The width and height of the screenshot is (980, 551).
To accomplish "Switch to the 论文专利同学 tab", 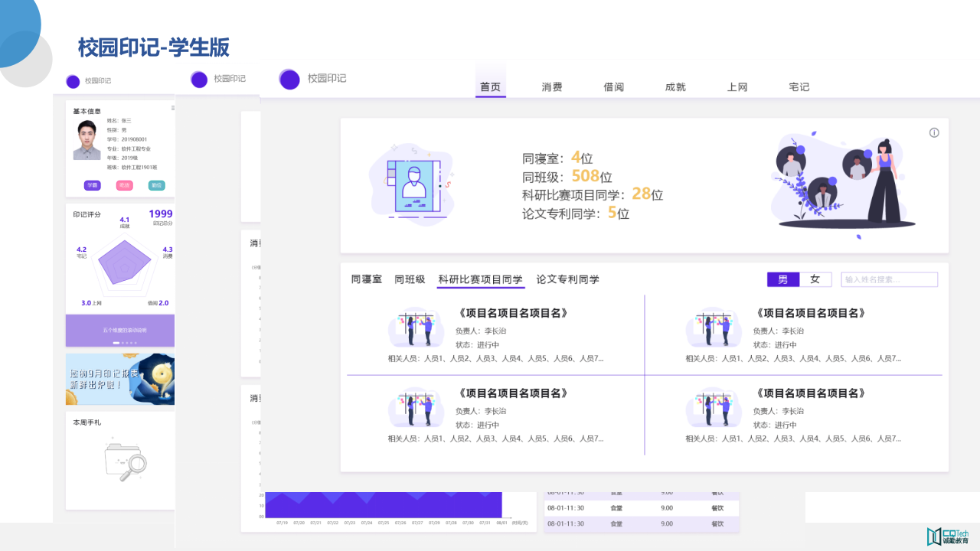I will pos(567,279).
